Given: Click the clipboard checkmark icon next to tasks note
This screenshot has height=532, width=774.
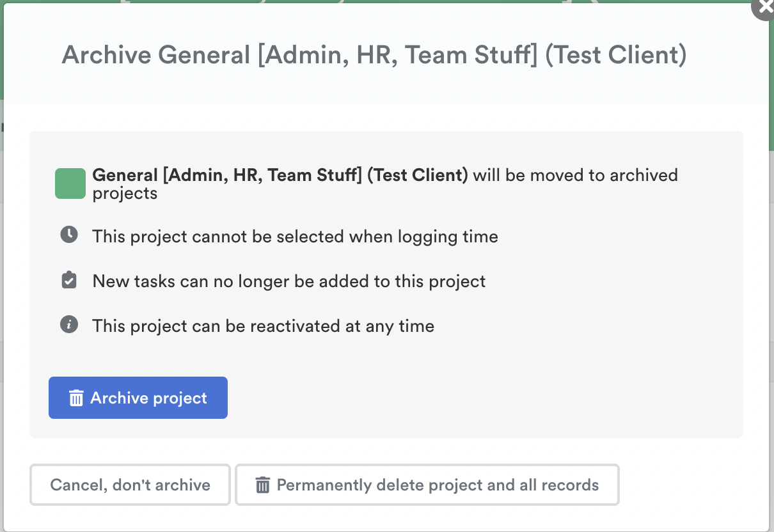Looking at the screenshot, I should tap(69, 279).
